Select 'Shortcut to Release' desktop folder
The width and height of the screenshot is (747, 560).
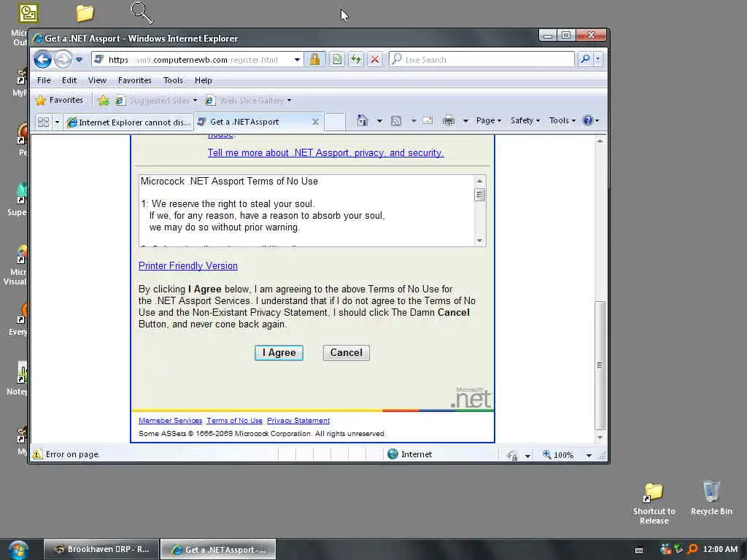(x=654, y=503)
